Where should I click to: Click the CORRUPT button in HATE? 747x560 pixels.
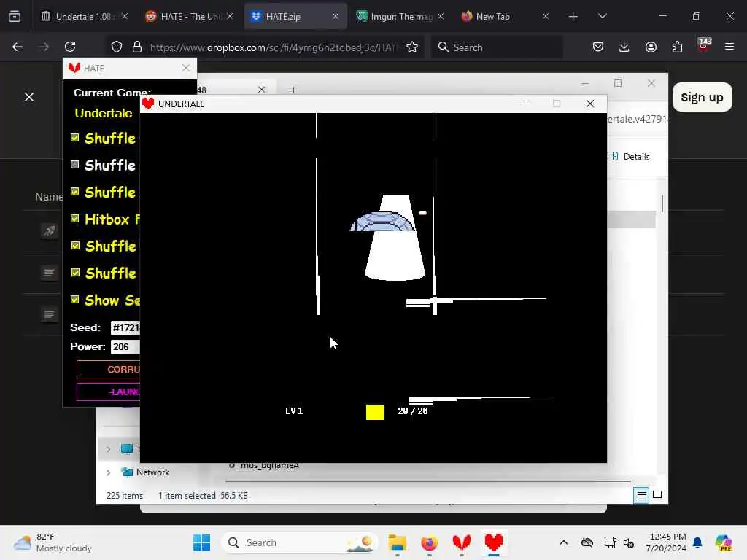click(x=109, y=369)
